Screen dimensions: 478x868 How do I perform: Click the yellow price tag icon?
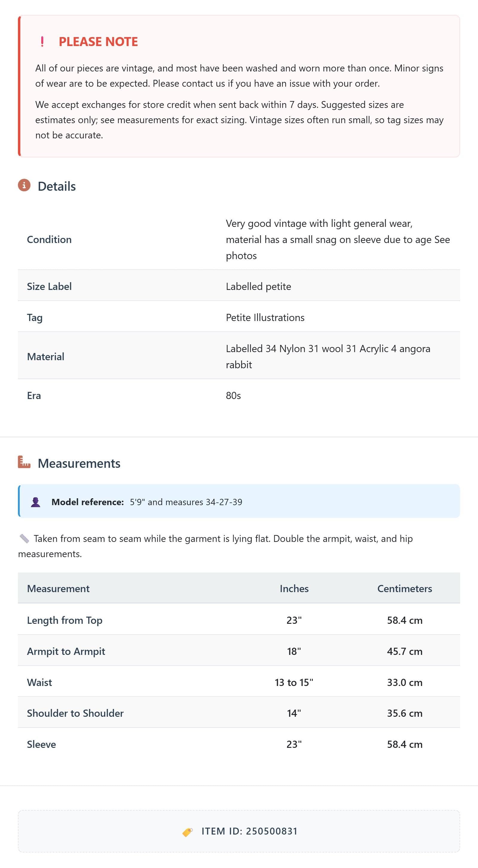(188, 832)
